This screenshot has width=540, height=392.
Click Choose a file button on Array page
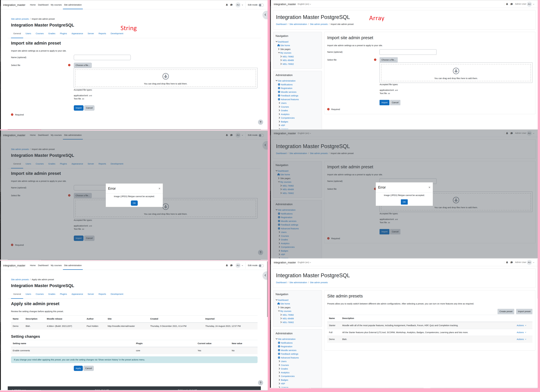coord(388,60)
